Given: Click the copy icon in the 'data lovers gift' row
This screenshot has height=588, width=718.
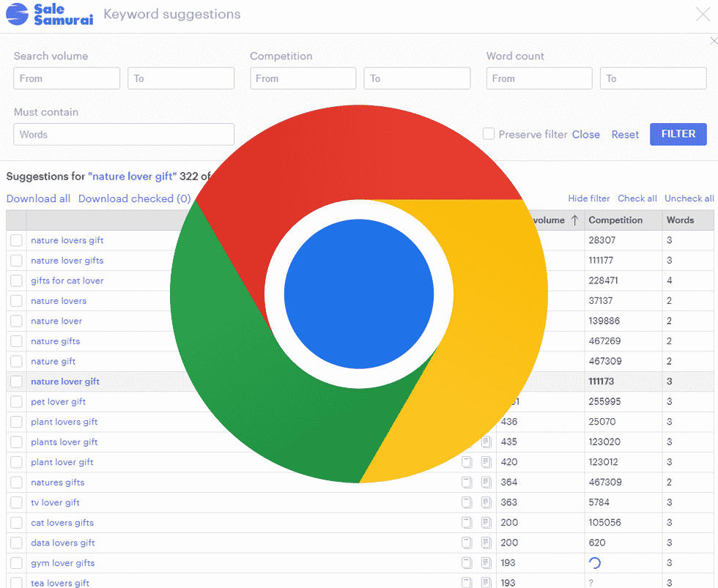Looking at the screenshot, I should 467,543.
